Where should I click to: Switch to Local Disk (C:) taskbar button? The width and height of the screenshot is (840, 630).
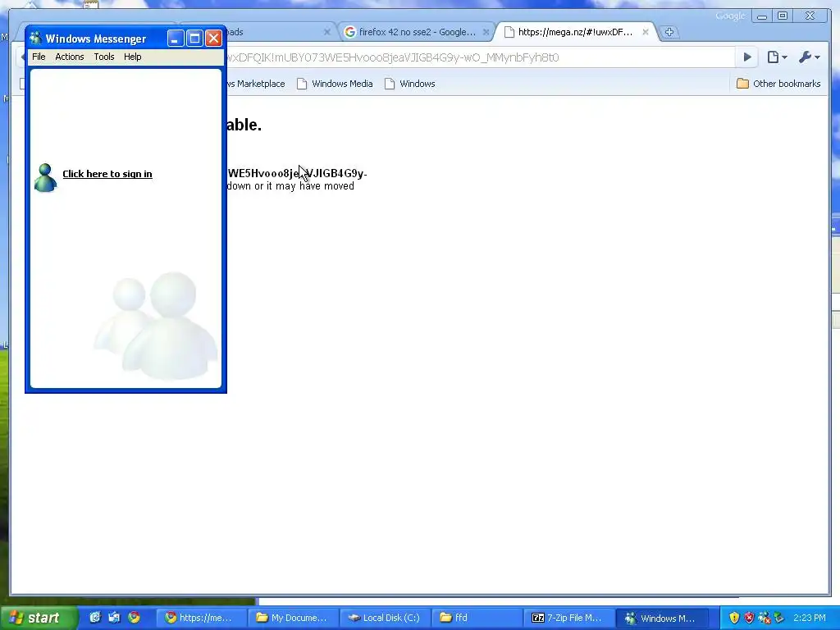pyautogui.click(x=386, y=618)
